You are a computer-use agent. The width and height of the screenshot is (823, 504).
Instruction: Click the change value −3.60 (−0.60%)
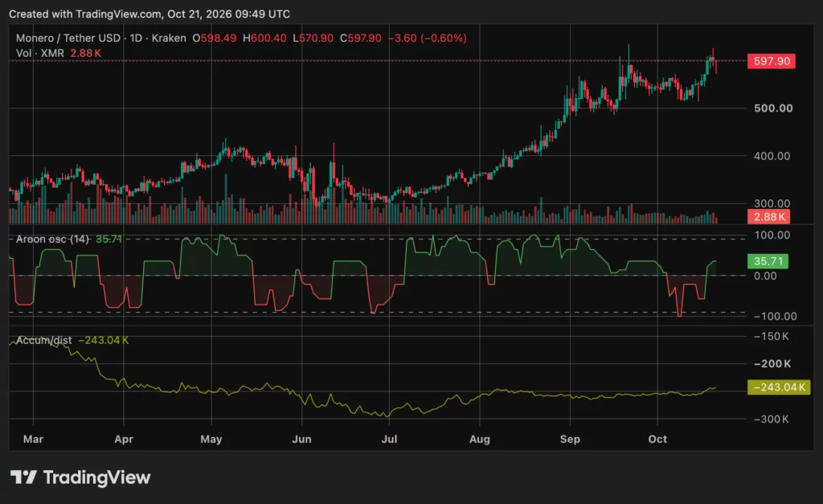click(428, 38)
